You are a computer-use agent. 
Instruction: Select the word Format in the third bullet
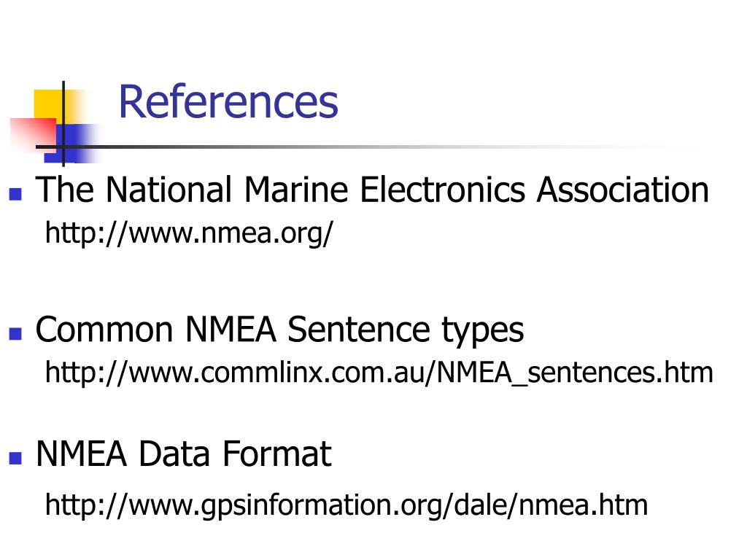pyautogui.click(x=276, y=454)
